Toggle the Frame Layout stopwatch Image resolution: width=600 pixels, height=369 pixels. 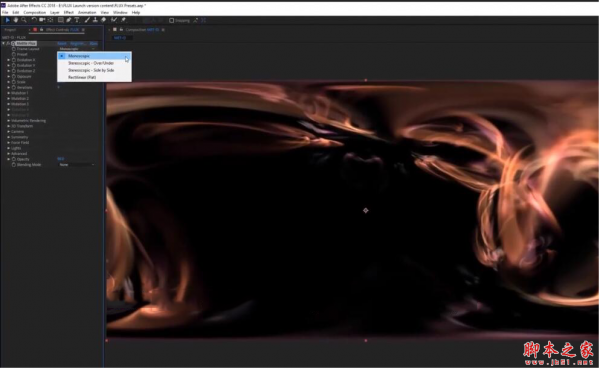point(14,49)
